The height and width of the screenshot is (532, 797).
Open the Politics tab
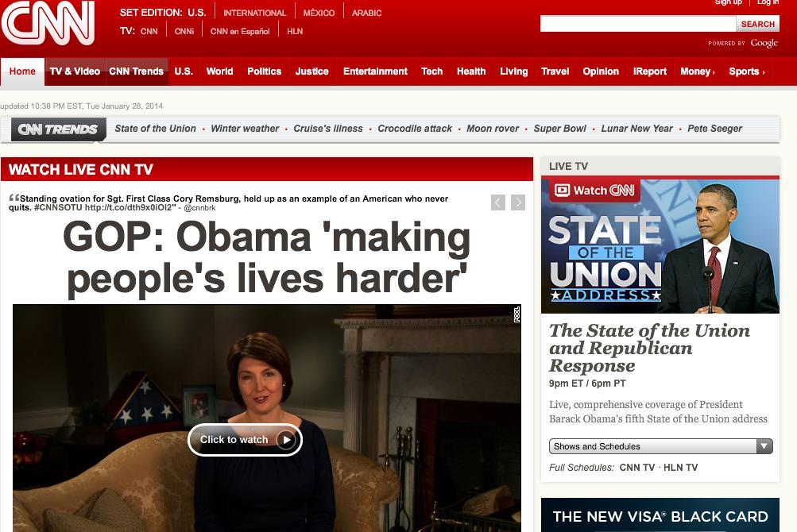[x=265, y=71]
